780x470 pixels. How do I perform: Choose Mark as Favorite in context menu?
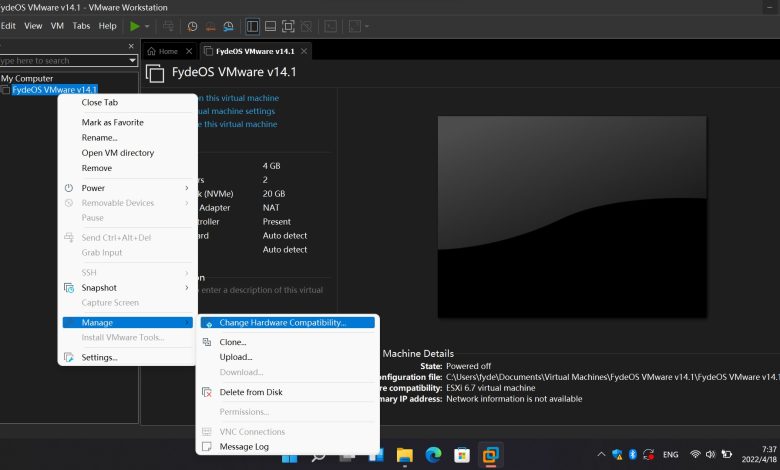[x=112, y=122]
